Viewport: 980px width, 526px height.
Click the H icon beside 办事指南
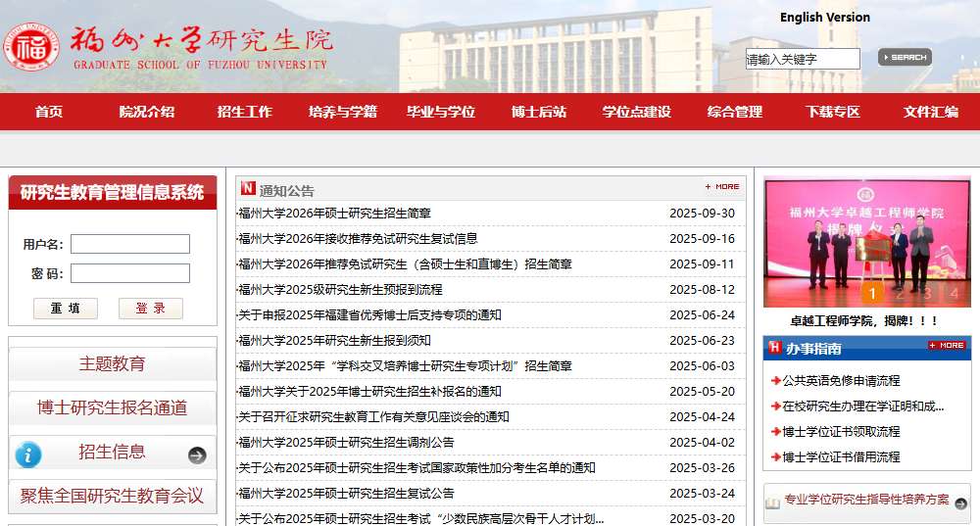tap(774, 348)
